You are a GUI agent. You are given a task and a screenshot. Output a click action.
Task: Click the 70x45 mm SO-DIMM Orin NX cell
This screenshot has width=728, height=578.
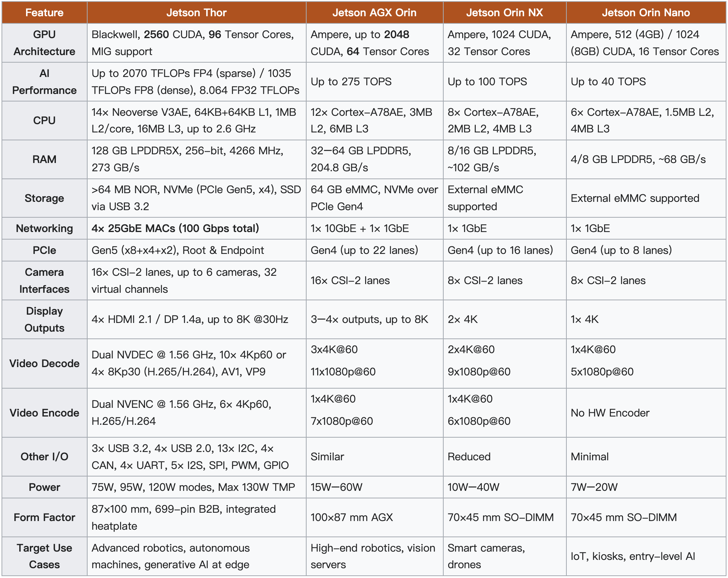coord(500,517)
